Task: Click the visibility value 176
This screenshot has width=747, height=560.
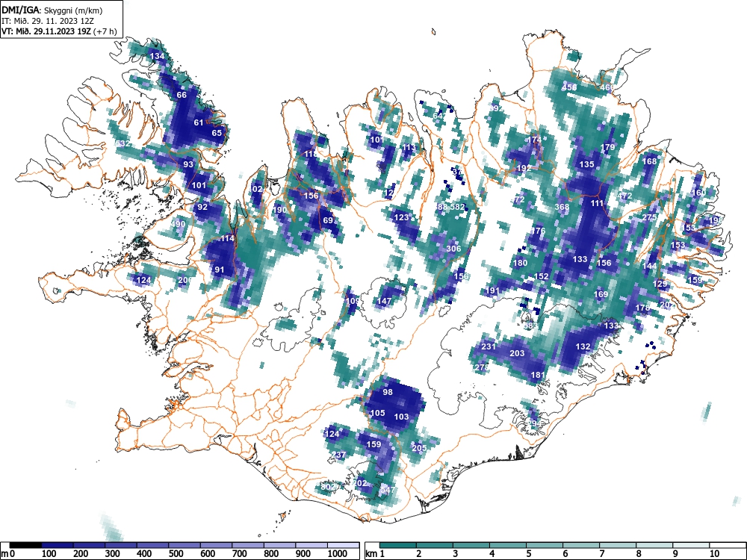Action: click(537, 231)
